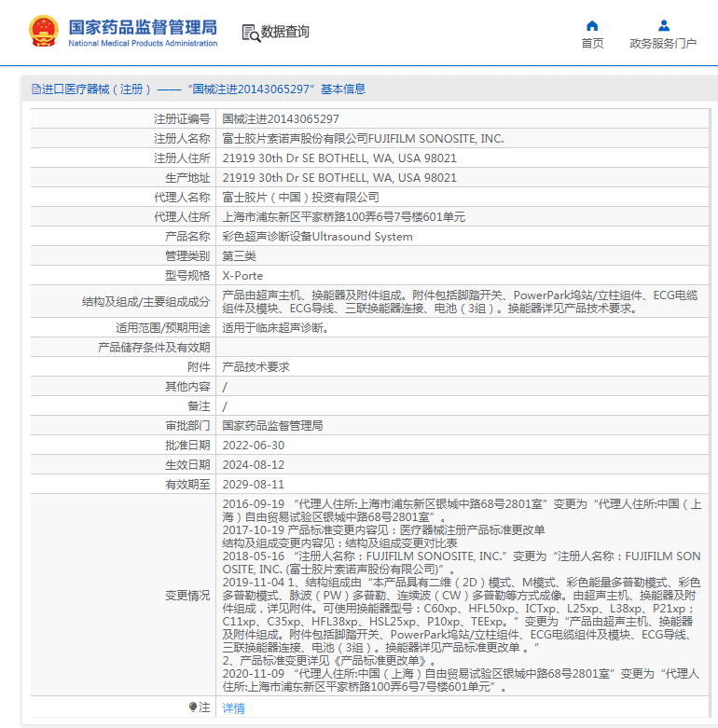The image size is (718, 728).
Task: Select the structure description starting 产品由超声主机
Action: [460, 302]
